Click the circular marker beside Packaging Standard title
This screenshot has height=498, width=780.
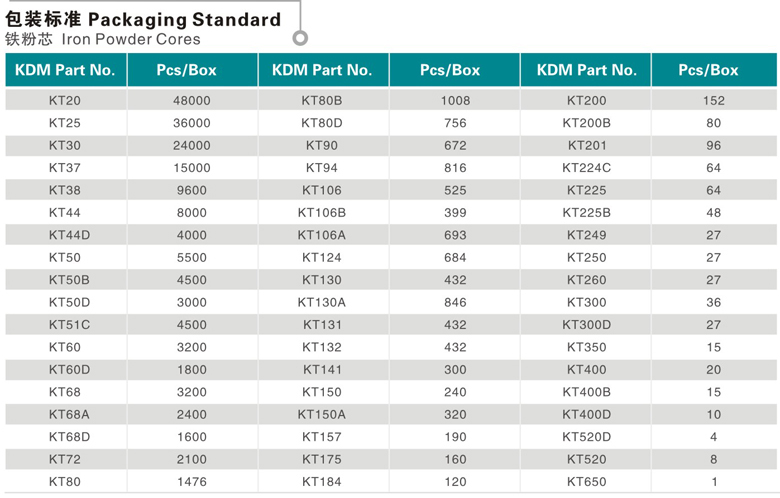(300, 38)
